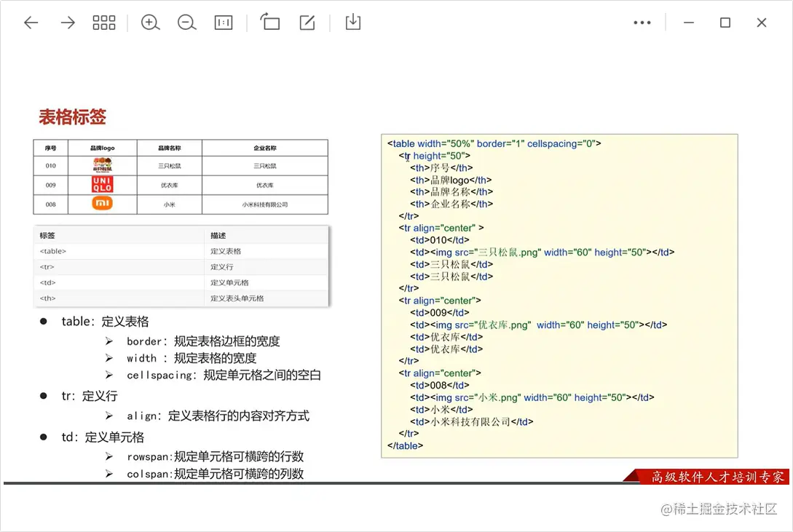Save image with the download icon
This screenshot has width=793, height=532.
[353, 23]
